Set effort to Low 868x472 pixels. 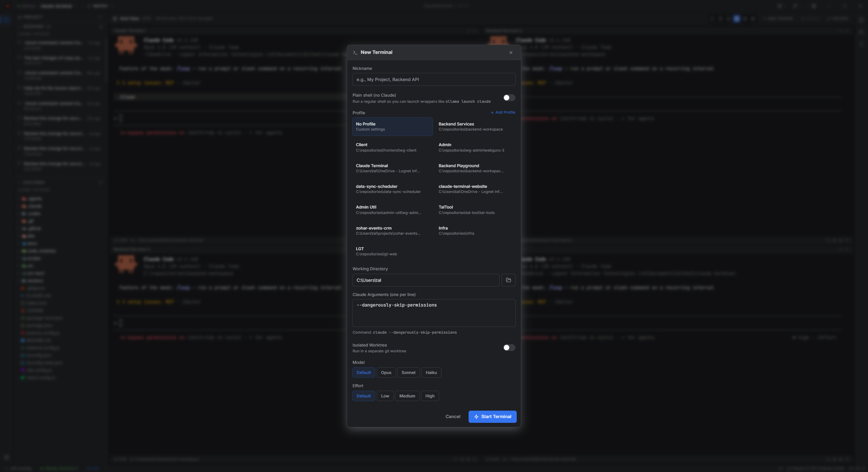[385, 396]
